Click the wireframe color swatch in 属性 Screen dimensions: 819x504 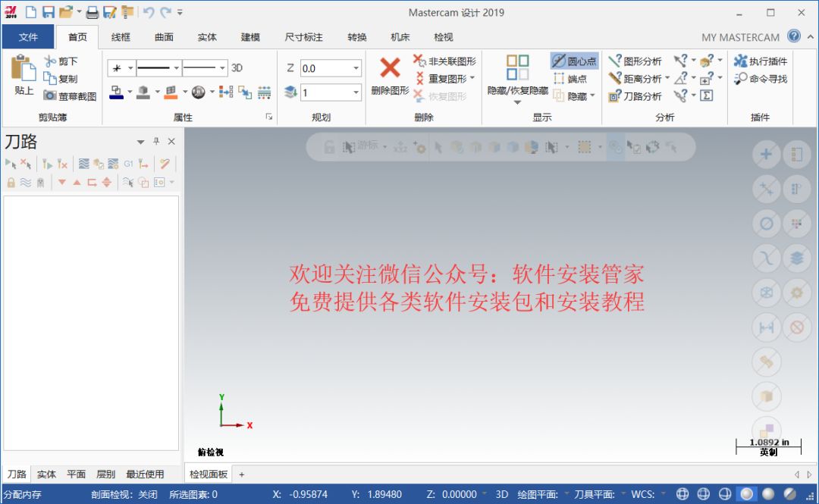[x=116, y=92]
